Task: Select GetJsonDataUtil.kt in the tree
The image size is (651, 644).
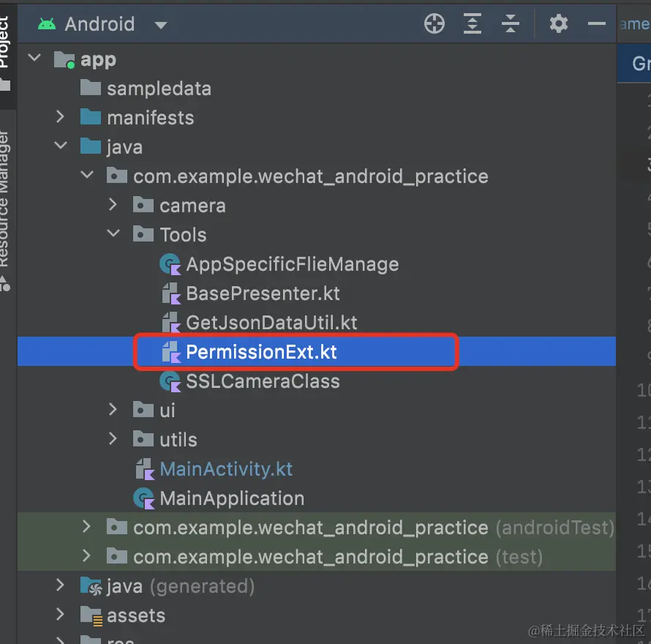Action: pyautogui.click(x=271, y=323)
